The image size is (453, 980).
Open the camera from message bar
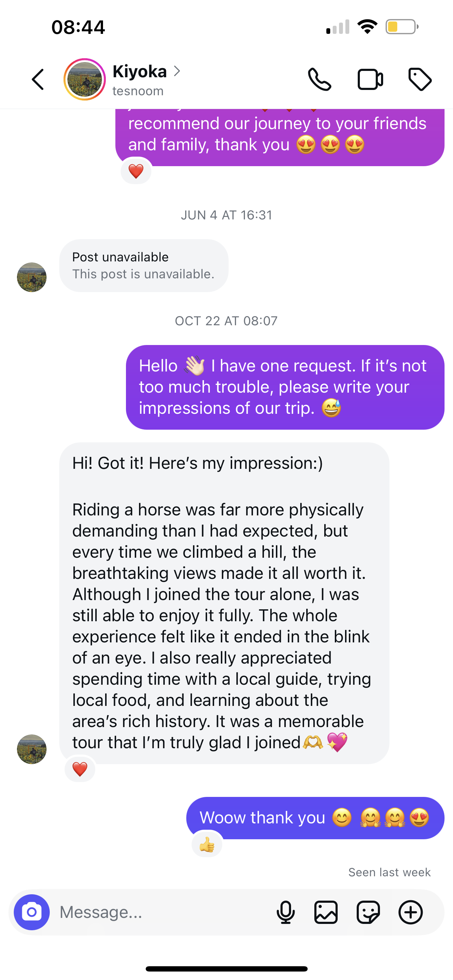tap(31, 912)
